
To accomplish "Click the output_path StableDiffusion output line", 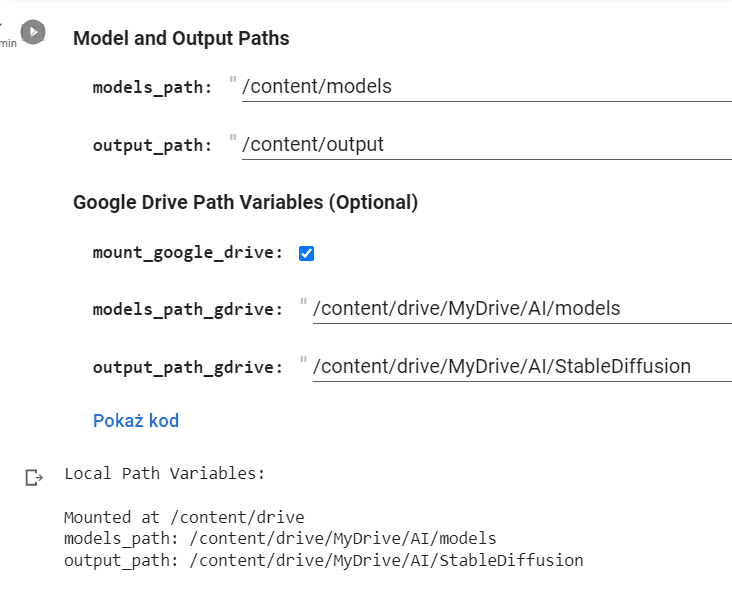I will click(x=324, y=560).
